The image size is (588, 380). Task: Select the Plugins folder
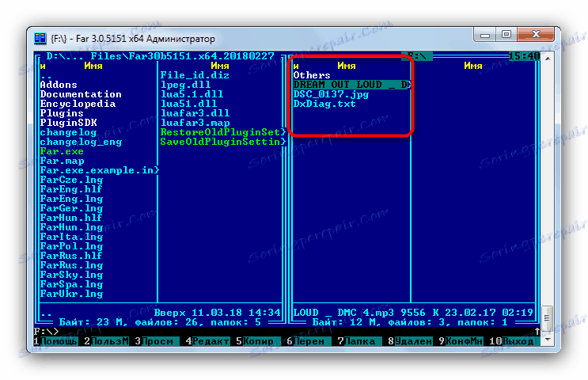[62, 113]
